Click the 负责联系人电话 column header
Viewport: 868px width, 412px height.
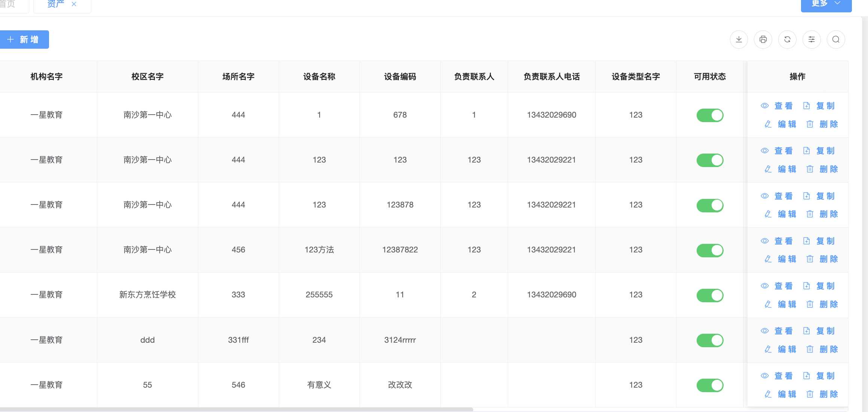point(551,76)
